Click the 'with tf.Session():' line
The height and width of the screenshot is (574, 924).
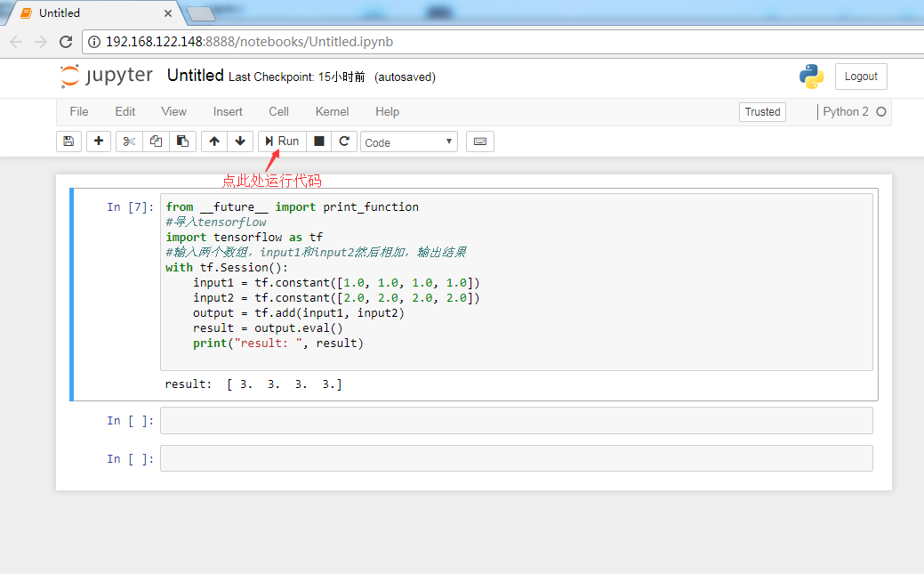click(x=227, y=267)
